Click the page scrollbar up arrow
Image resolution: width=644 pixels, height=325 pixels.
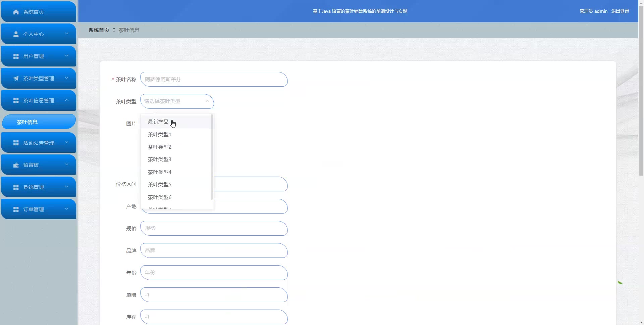click(641, 3)
